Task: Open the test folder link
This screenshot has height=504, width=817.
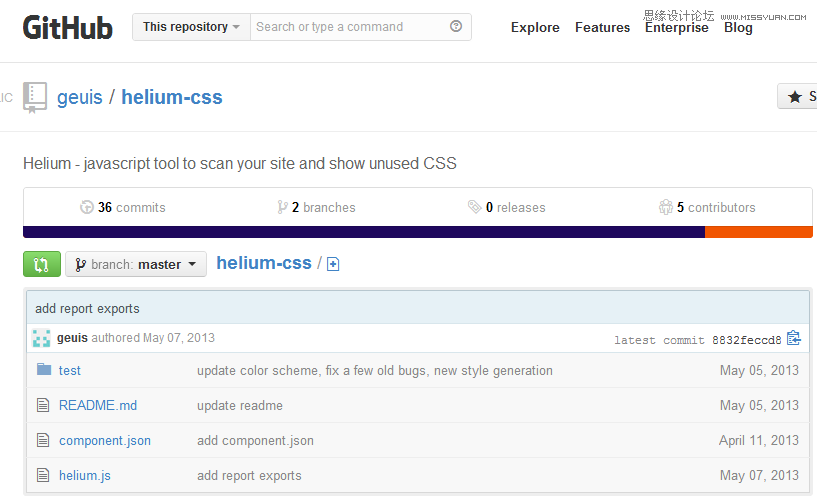Action: [x=70, y=371]
